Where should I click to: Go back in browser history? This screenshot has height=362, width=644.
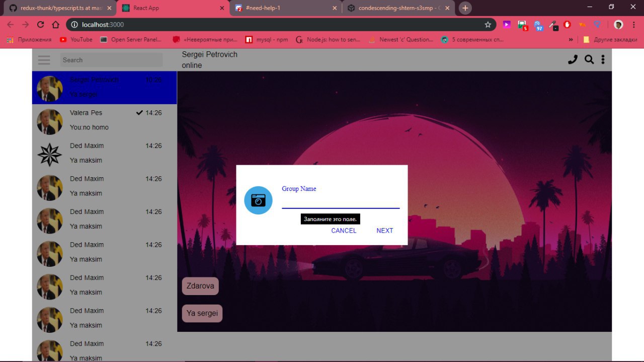coord(10,25)
